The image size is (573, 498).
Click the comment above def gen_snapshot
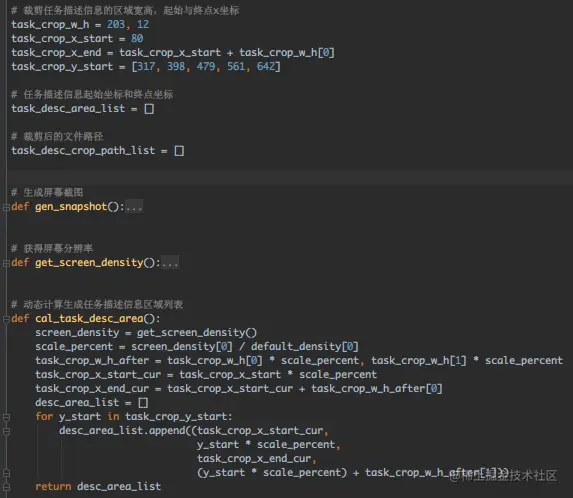[47, 193]
